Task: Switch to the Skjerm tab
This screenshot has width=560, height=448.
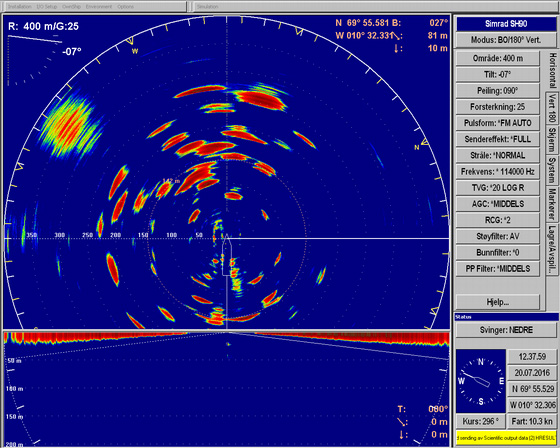Action: 552,140
